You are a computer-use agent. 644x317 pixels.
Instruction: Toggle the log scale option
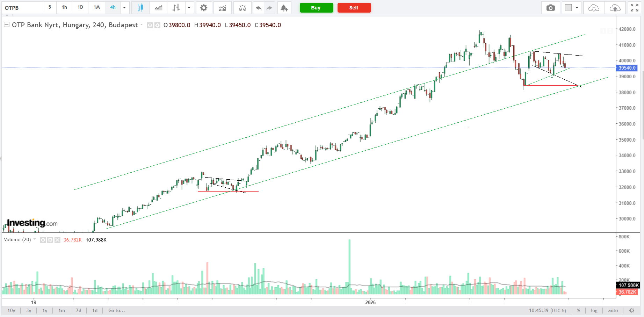pos(594,310)
